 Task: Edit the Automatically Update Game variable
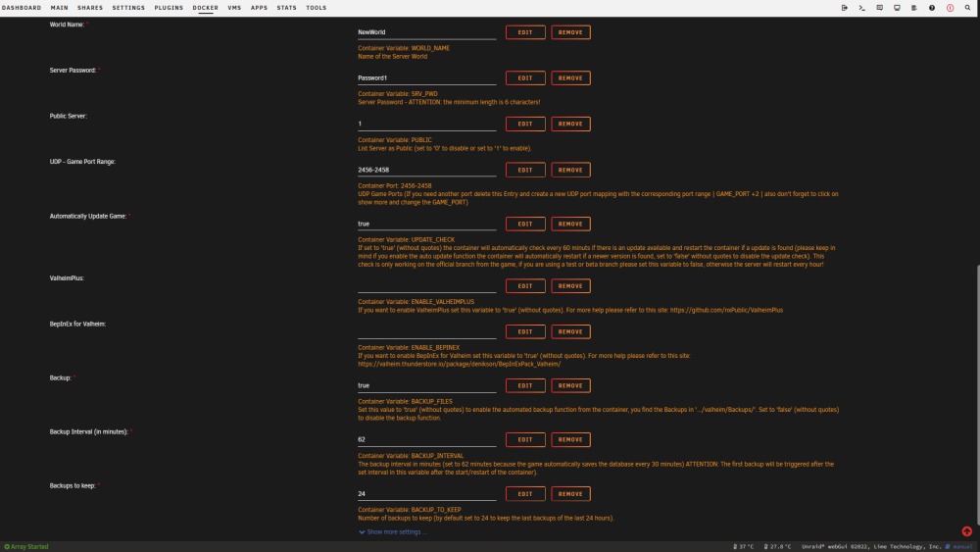525,224
